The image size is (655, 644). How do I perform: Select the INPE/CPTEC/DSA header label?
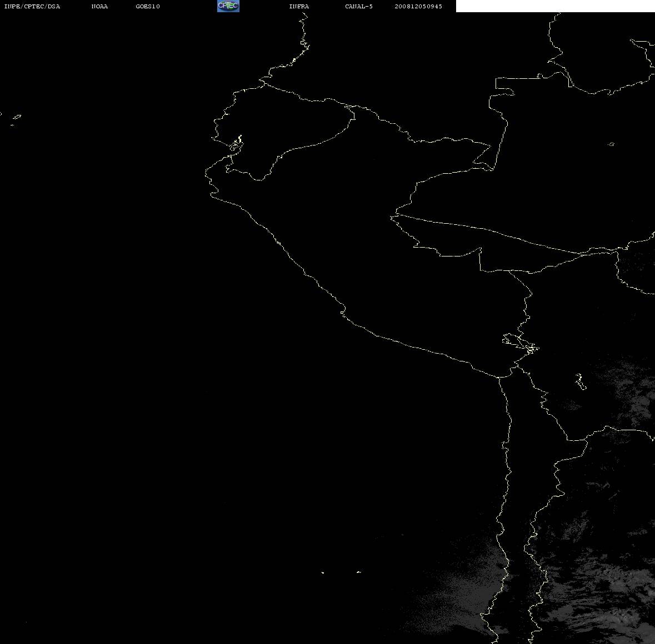[32, 6]
